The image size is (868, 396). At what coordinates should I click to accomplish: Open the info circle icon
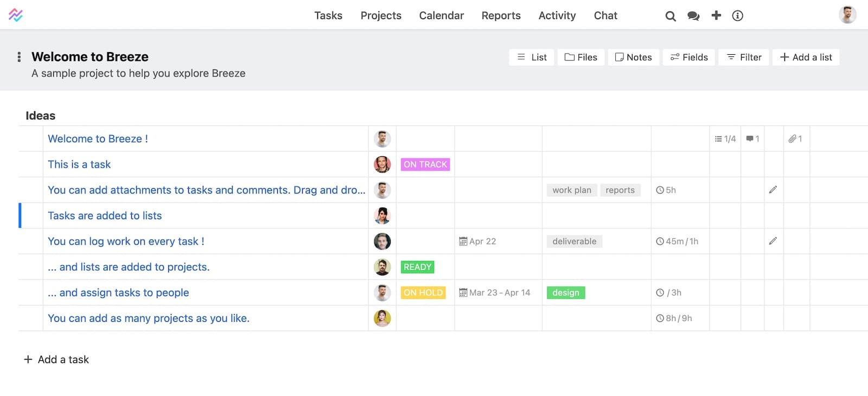(x=737, y=16)
